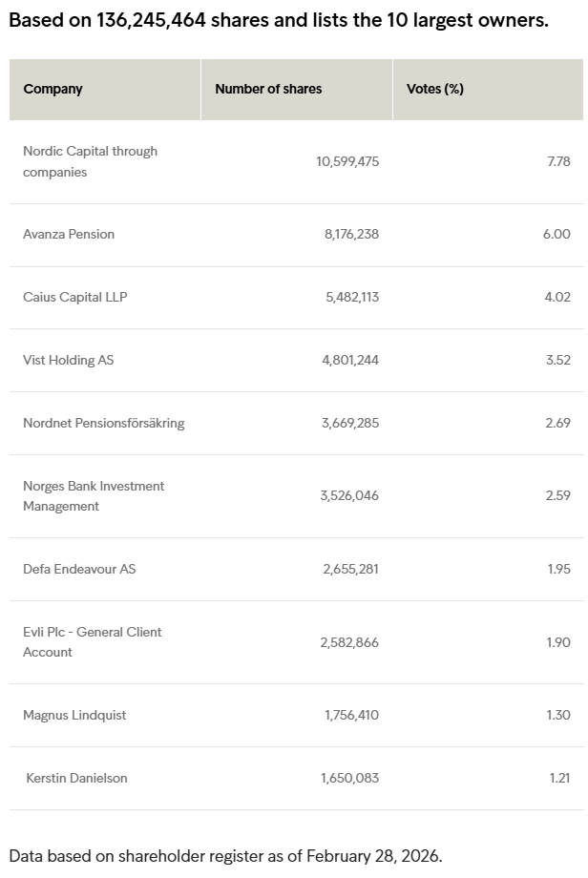Viewport: 588px width, 878px height.
Task: Select Kerstin Danielson shareholder name
Action: (x=76, y=778)
